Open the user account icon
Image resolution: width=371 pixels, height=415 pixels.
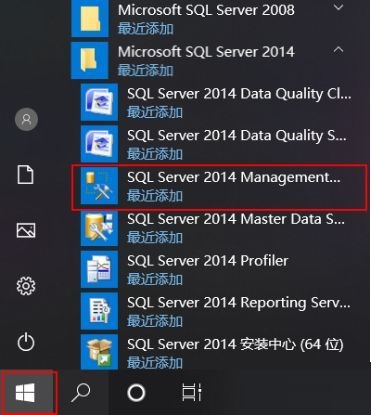pos(26,119)
